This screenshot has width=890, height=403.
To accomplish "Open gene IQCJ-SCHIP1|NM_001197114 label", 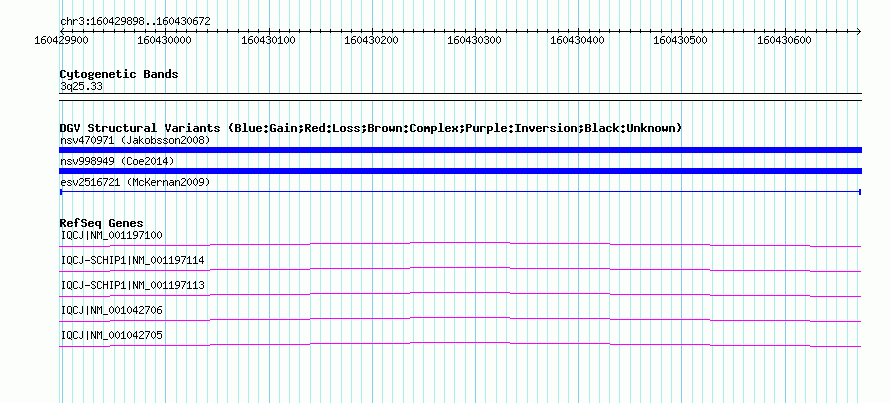I will coord(132,261).
